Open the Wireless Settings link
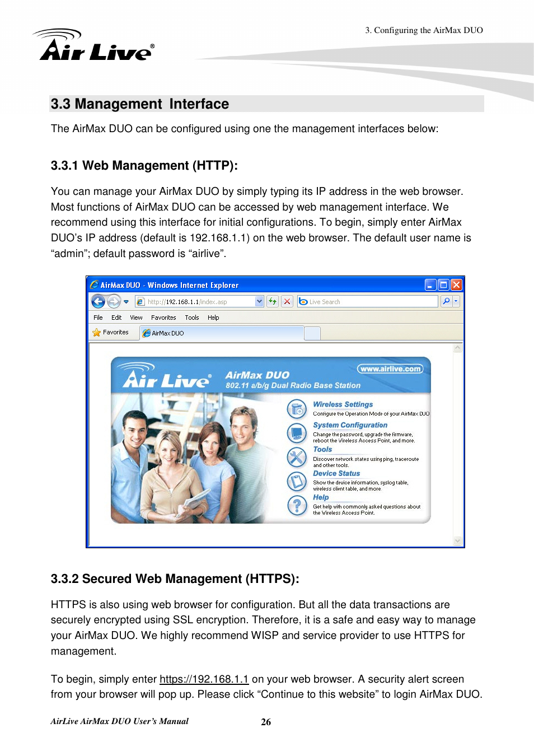The height and width of the screenshot is (756, 534). pos(343,404)
